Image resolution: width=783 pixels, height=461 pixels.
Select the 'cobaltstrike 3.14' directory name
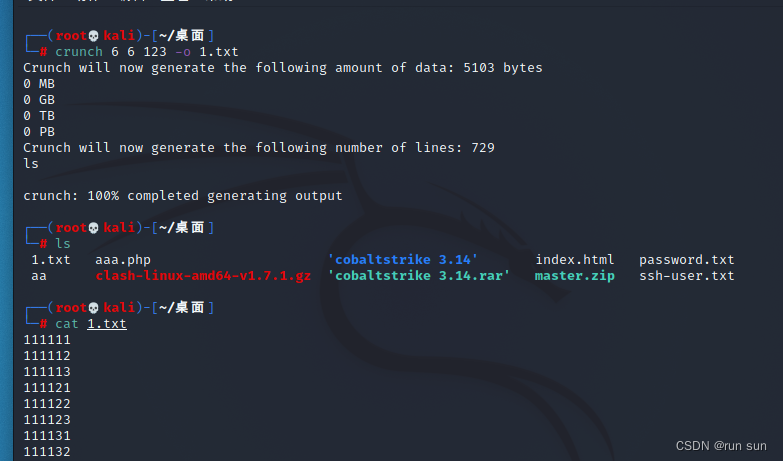click(402, 260)
